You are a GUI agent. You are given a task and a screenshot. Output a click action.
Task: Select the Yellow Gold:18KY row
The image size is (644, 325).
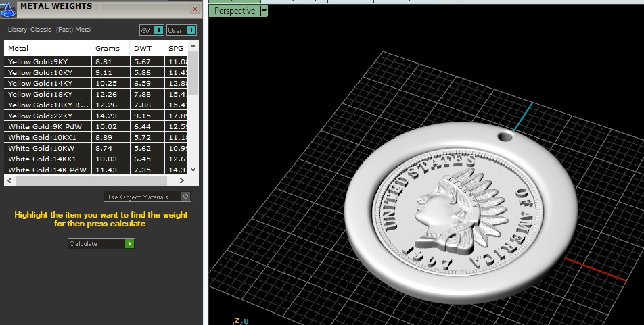96,94
